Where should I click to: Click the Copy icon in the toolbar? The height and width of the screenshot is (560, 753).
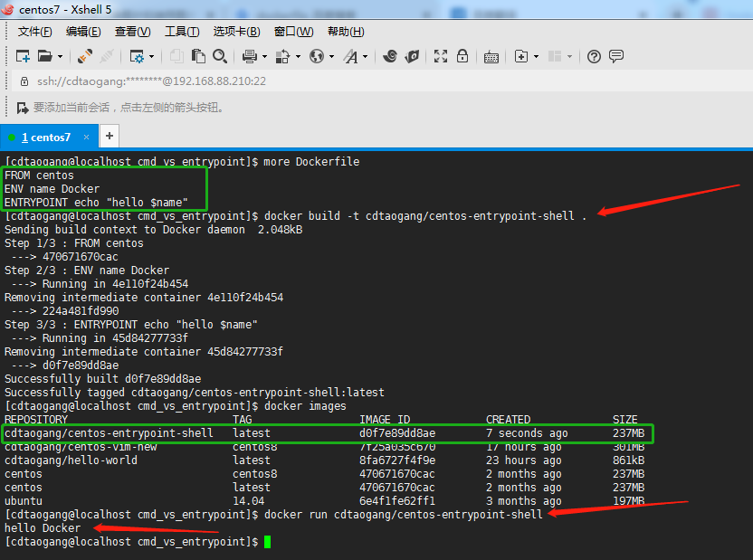pyautogui.click(x=176, y=56)
